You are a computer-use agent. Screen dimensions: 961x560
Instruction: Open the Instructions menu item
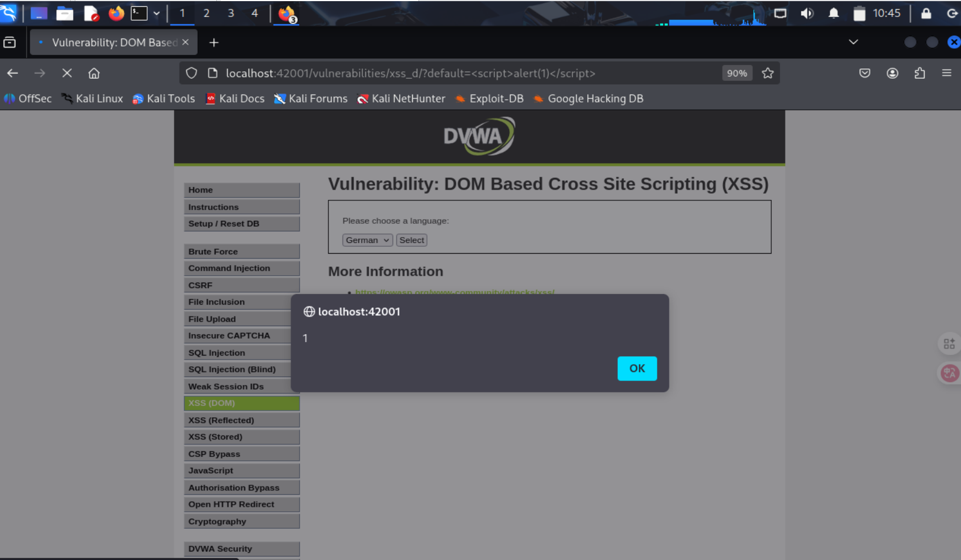242,207
